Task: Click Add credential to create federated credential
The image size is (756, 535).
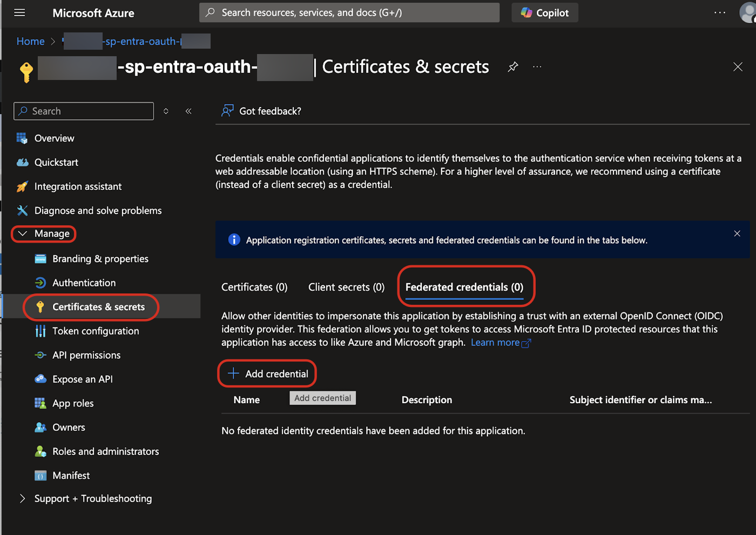Action: click(267, 373)
